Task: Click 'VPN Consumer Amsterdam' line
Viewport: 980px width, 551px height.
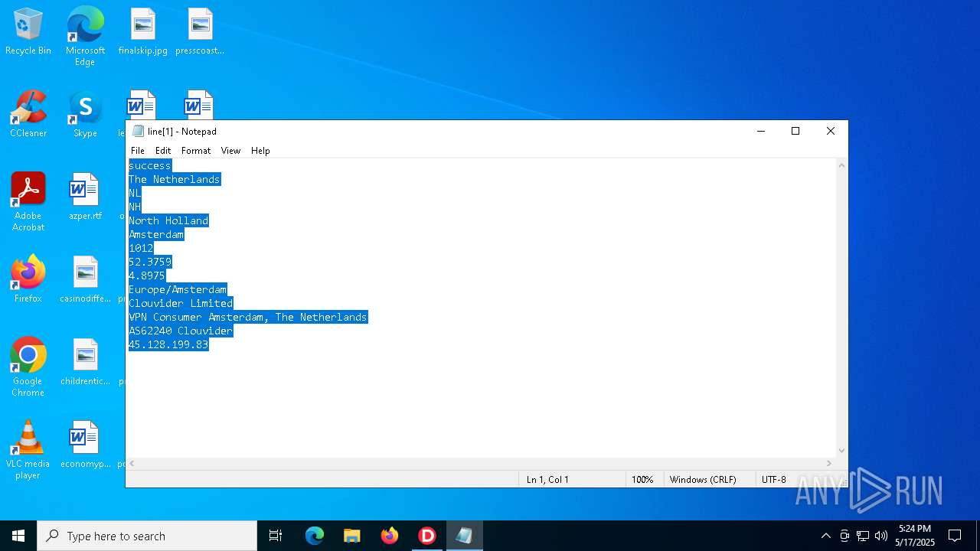Action: coord(248,317)
